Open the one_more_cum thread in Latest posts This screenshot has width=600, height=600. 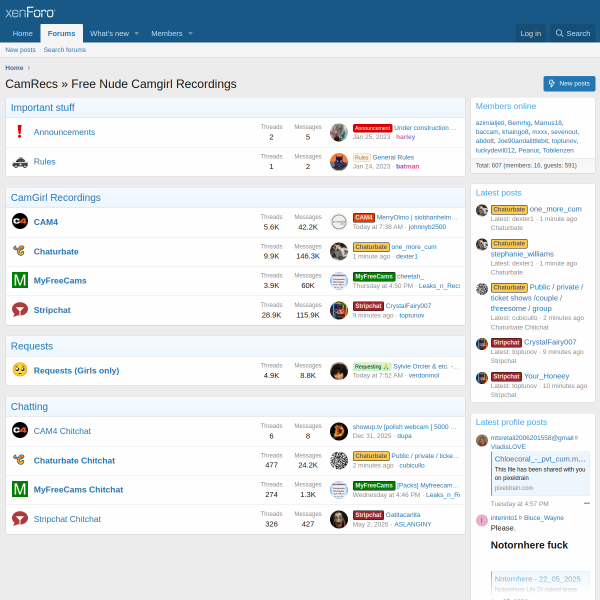click(x=556, y=209)
